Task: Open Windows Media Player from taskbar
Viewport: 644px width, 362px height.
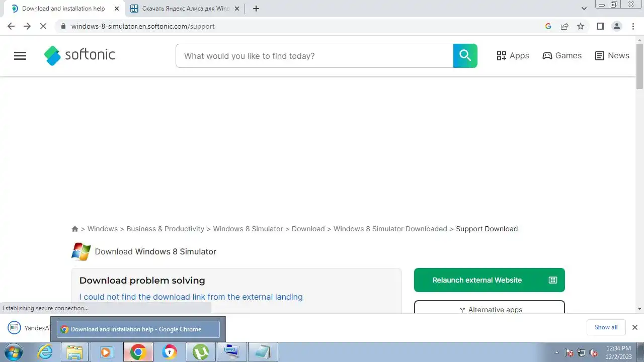Action: (x=106, y=352)
